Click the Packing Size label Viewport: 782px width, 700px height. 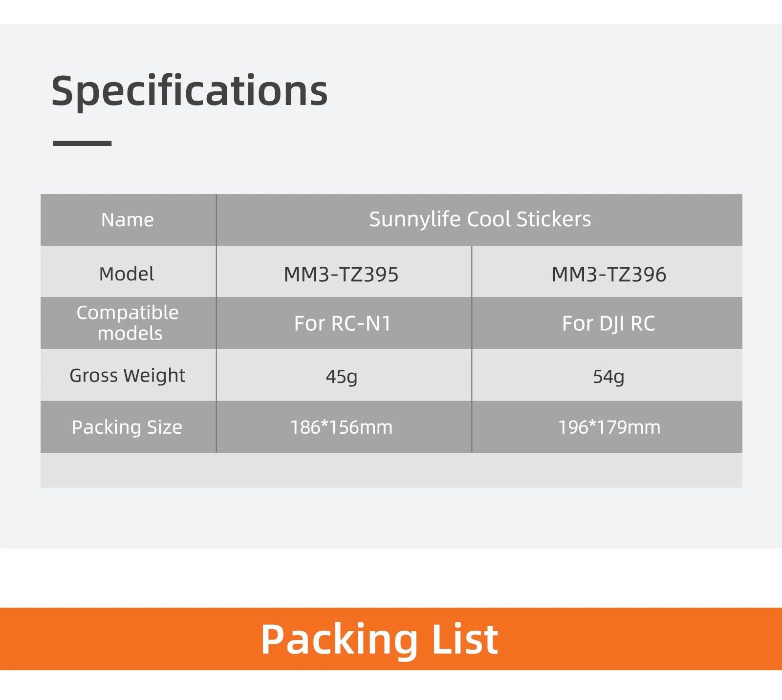pyautogui.click(x=127, y=427)
